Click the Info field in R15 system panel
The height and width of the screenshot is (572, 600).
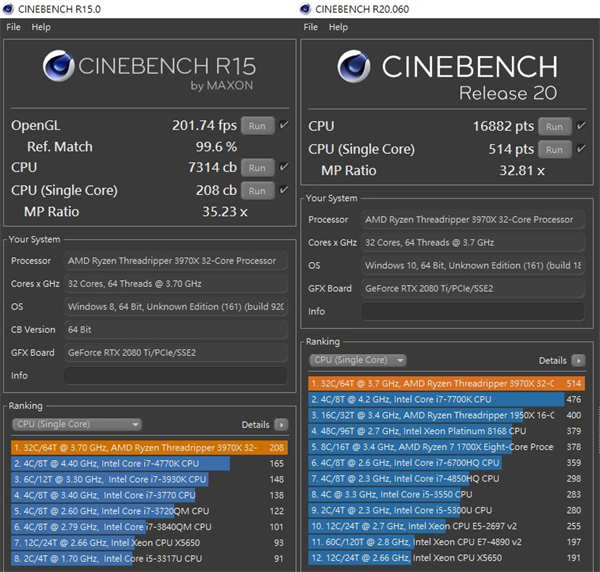tap(176, 375)
